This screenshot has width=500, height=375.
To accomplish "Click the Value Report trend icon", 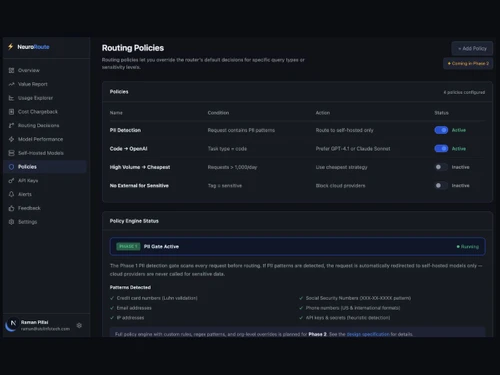I will tap(11, 84).
